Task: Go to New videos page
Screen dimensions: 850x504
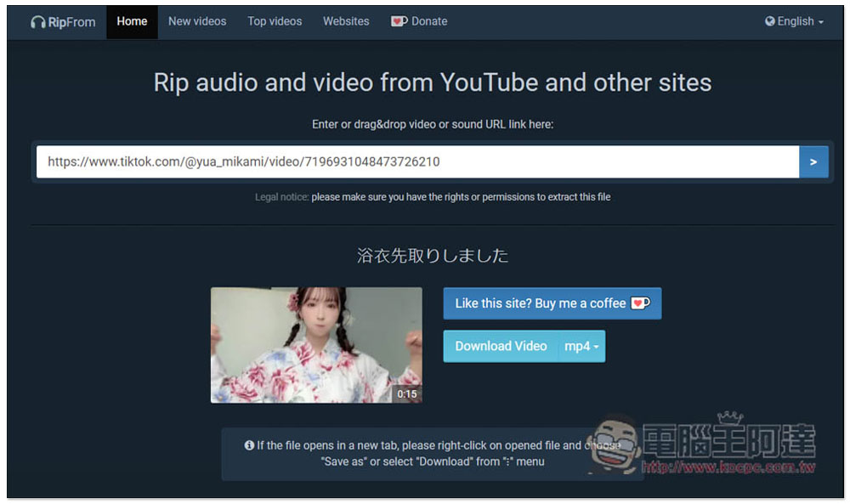Action: (x=197, y=22)
